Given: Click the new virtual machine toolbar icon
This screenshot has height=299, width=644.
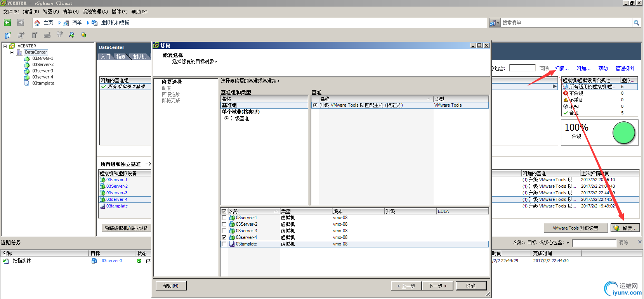Looking at the screenshot, I should pos(35,35).
